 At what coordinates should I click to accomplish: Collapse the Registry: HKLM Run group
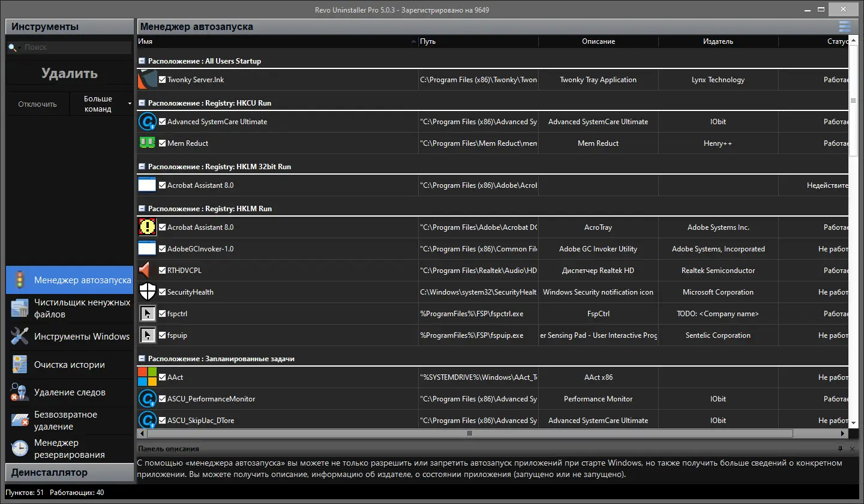pyautogui.click(x=142, y=209)
